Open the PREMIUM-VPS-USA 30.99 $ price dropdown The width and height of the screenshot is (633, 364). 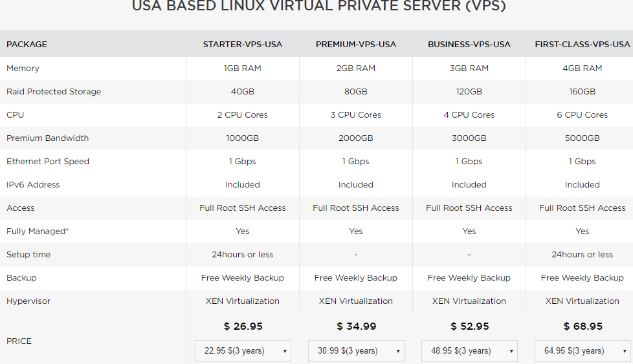click(x=356, y=351)
